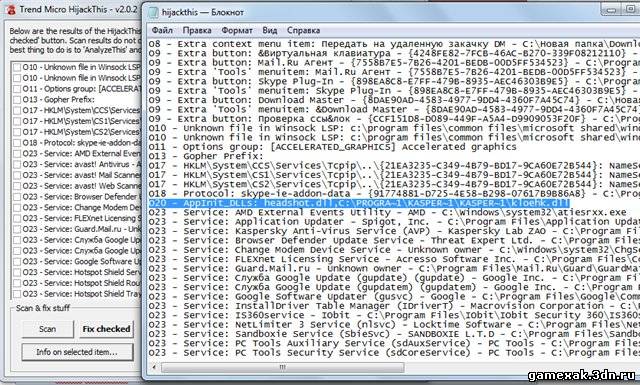
Task: Check the O23 Google Software Updater checkbox
Action: [17, 262]
